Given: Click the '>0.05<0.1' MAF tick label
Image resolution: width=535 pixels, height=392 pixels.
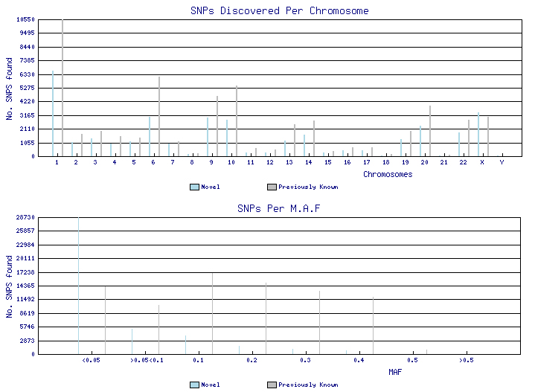Looking at the screenshot, I should tap(145, 360).
